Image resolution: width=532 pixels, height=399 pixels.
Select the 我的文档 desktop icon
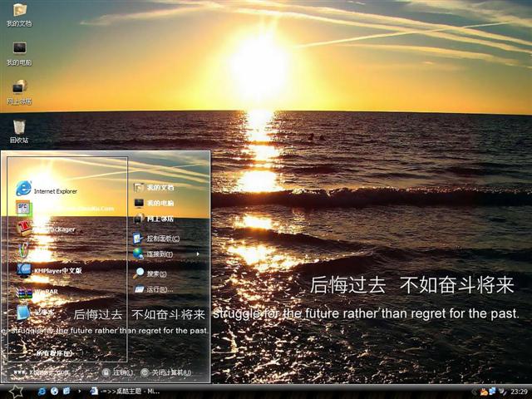pyautogui.click(x=19, y=15)
